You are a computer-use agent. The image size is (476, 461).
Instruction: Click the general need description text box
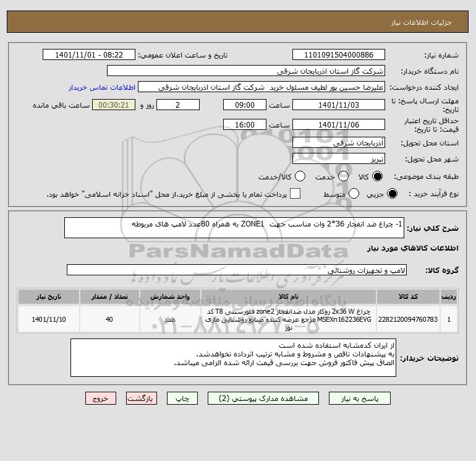pos(234,228)
